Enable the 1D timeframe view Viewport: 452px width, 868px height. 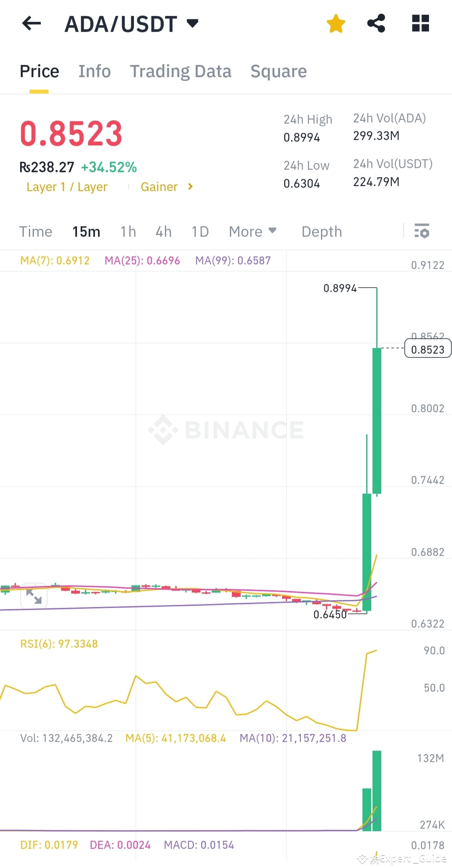coord(199,231)
